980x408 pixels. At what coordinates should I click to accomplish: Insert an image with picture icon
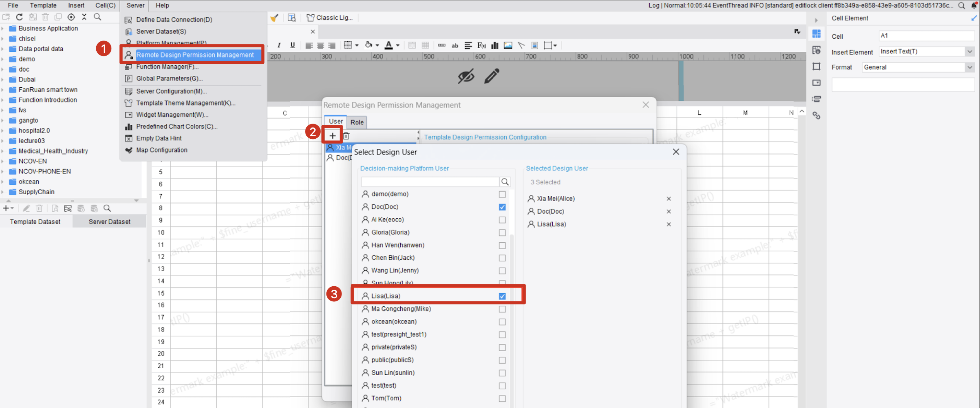click(508, 46)
